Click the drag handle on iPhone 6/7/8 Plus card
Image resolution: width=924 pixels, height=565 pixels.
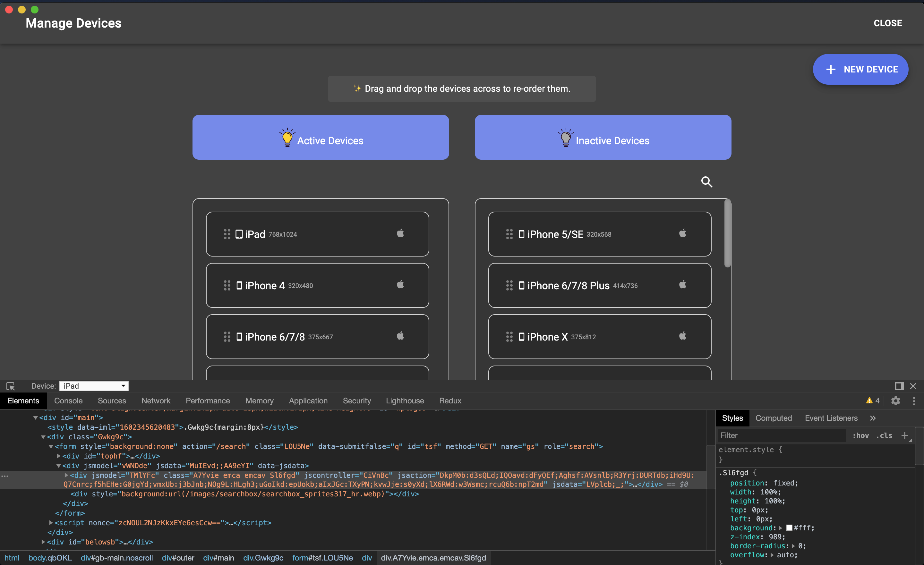pyautogui.click(x=509, y=285)
